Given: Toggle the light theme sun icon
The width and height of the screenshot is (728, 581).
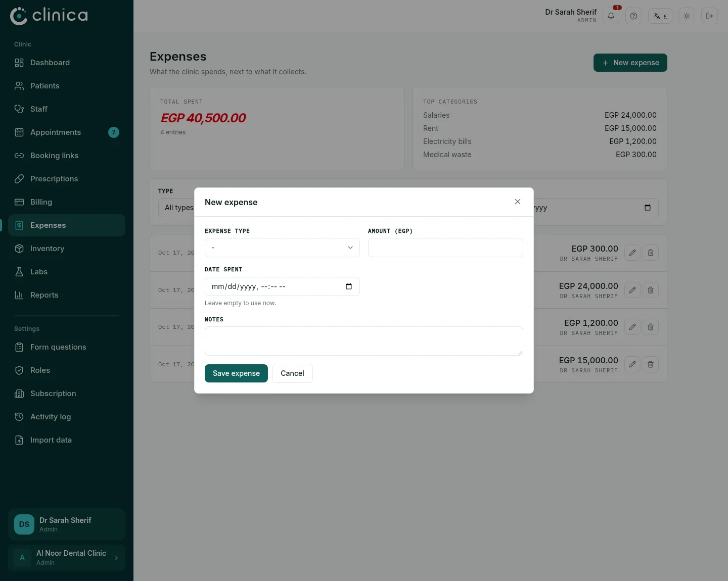Looking at the screenshot, I should 687,16.
